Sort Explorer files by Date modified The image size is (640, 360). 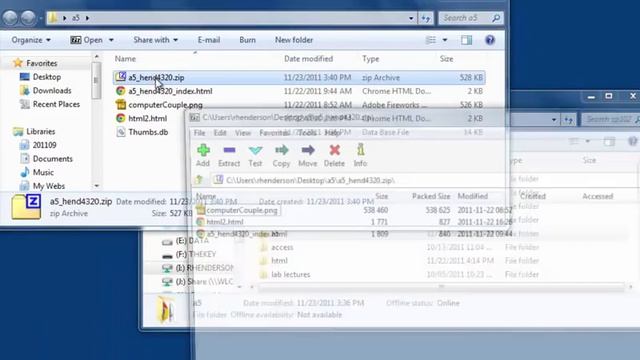(309, 59)
